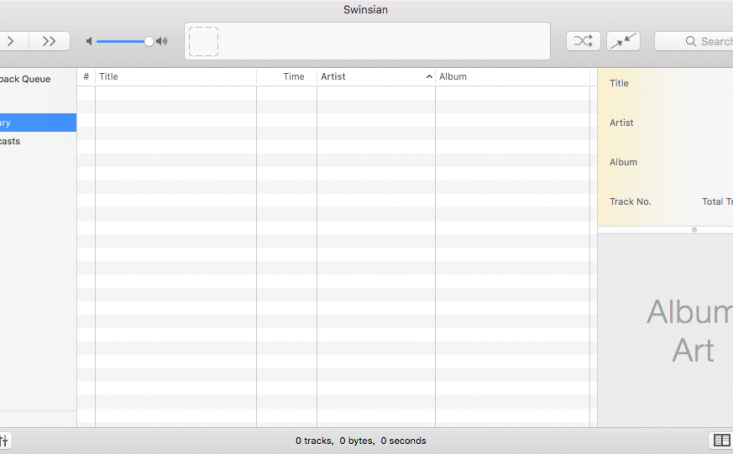733x454 pixels.
Task: Click the magnifying glass search icon
Action: (690, 41)
